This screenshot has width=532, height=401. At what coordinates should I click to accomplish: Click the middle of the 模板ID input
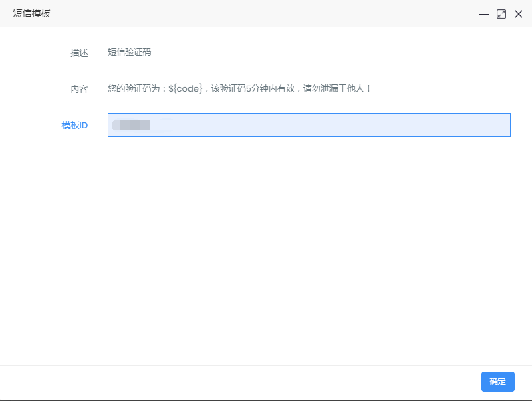tap(309, 125)
